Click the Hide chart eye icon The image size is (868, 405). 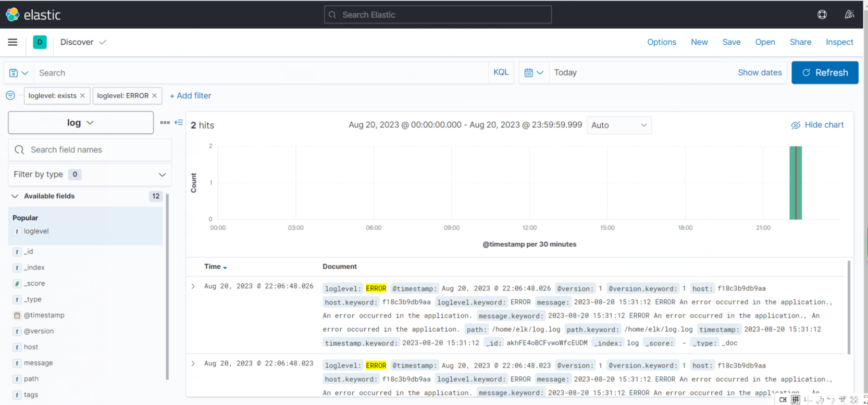[796, 125]
